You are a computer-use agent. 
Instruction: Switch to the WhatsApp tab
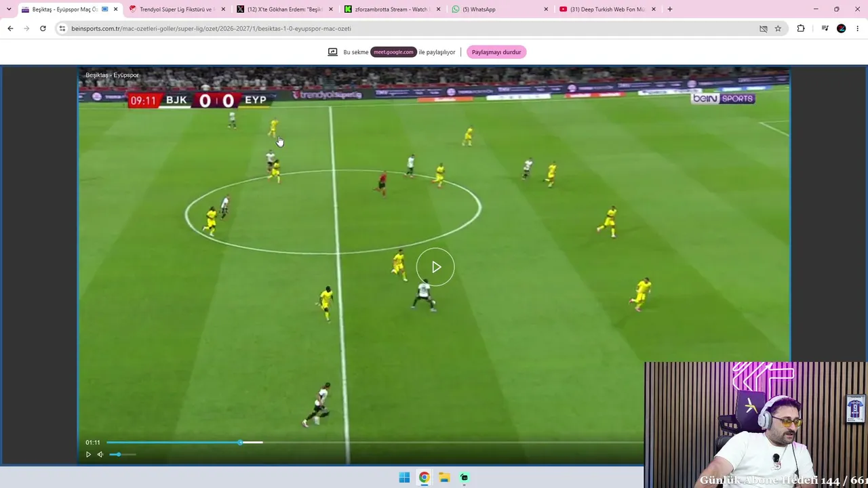coord(500,9)
